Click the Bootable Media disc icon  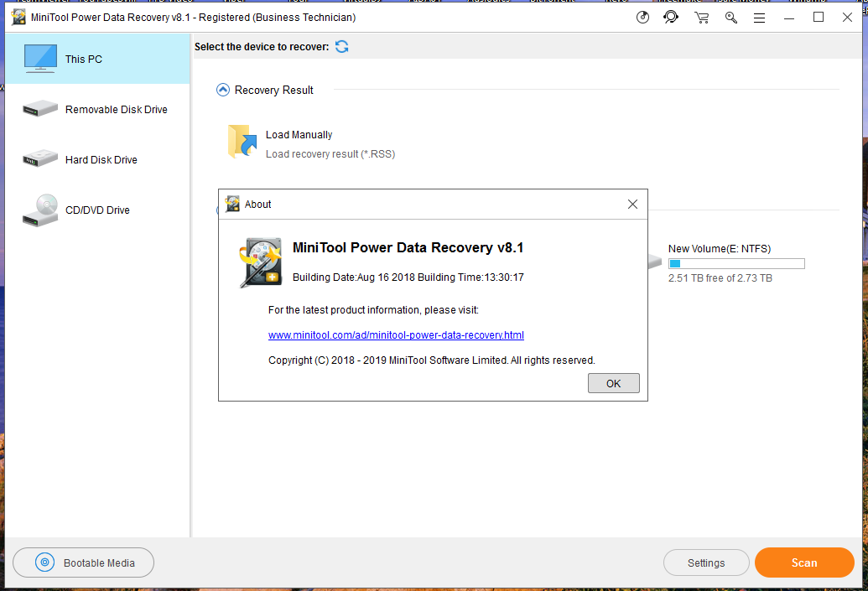44,562
